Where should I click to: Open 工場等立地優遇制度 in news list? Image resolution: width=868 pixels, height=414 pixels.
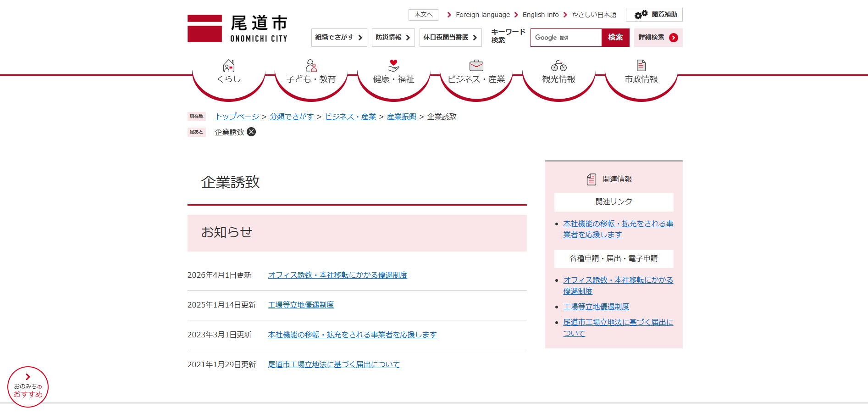coord(301,305)
